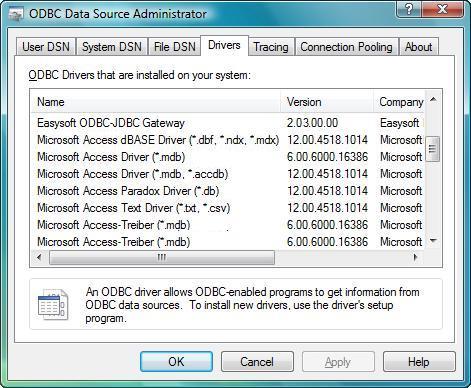Viewport: 471px width, 388px height.
Task: Click the horizontal scrollbar right arrow
Action: (x=415, y=257)
